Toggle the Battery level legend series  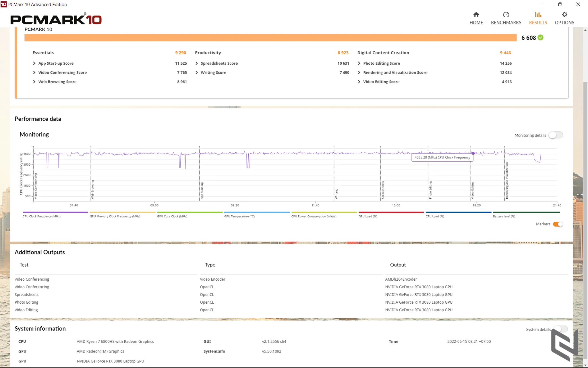526,214
